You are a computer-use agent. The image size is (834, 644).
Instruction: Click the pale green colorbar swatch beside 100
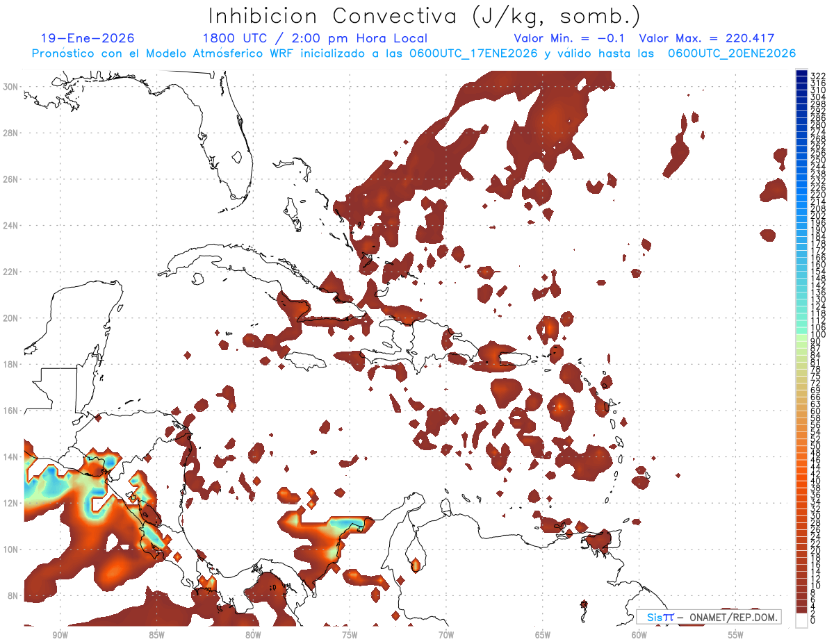click(801, 337)
